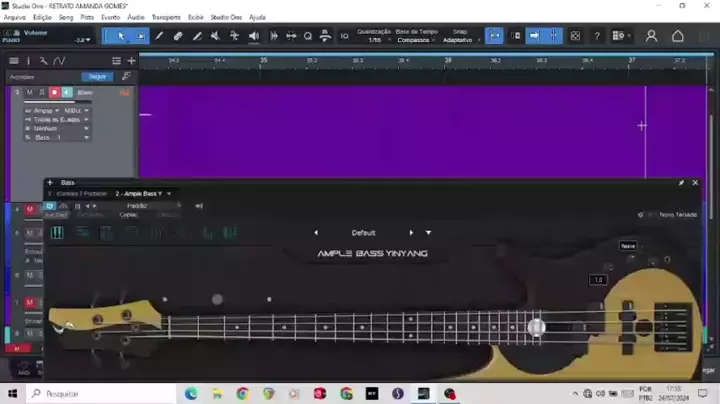Open the Evento menu
Viewport: 720px width, 404px height.
coord(110,17)
